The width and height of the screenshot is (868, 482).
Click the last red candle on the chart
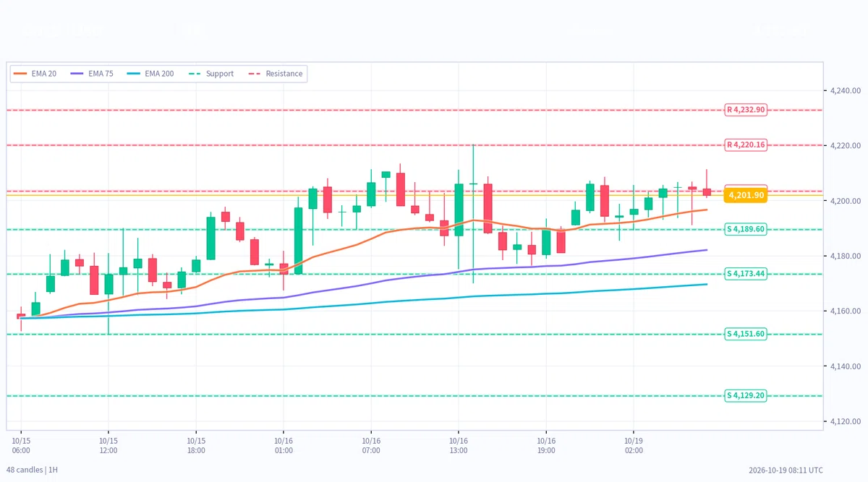pos(707,192)
